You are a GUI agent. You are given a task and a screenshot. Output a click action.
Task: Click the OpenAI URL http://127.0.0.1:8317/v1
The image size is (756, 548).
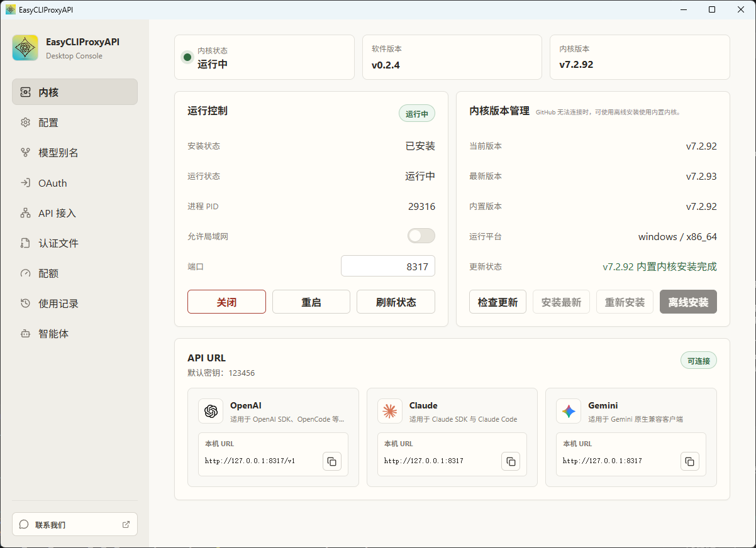coord(250,461)
